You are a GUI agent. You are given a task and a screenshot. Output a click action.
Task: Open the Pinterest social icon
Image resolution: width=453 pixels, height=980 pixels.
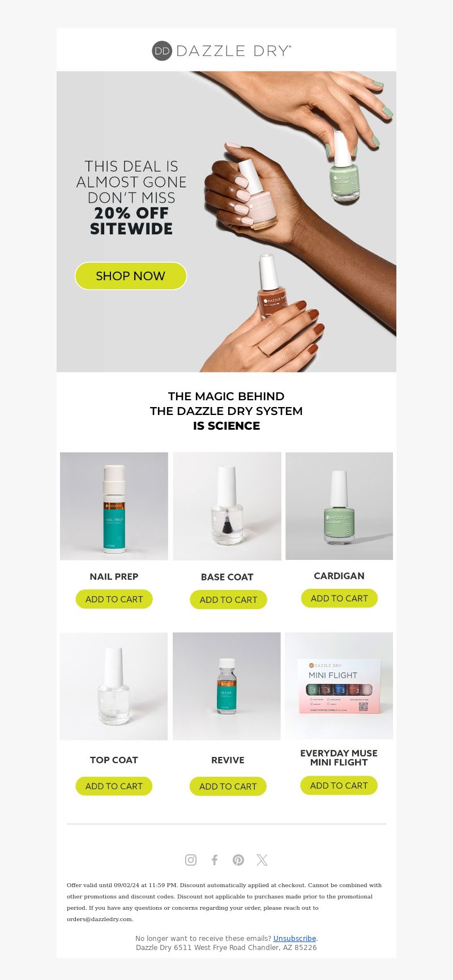pyautogui.click(x=238, y=860)
